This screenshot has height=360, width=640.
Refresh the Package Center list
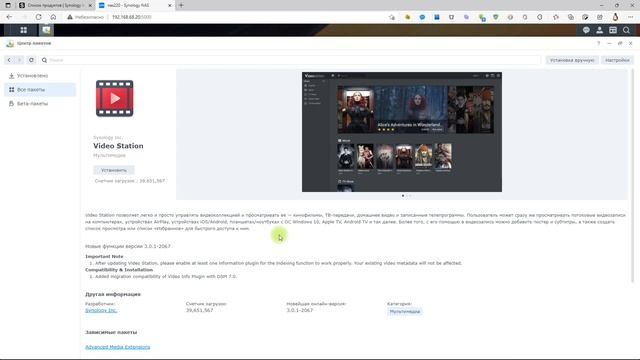click(x=31, y=60)
